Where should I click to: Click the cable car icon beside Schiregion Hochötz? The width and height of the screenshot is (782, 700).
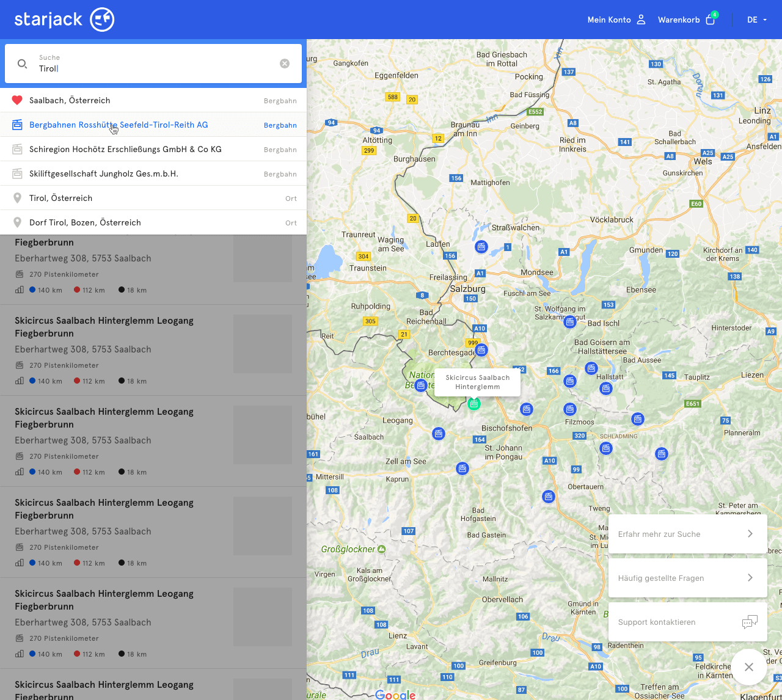coord(17,149)
